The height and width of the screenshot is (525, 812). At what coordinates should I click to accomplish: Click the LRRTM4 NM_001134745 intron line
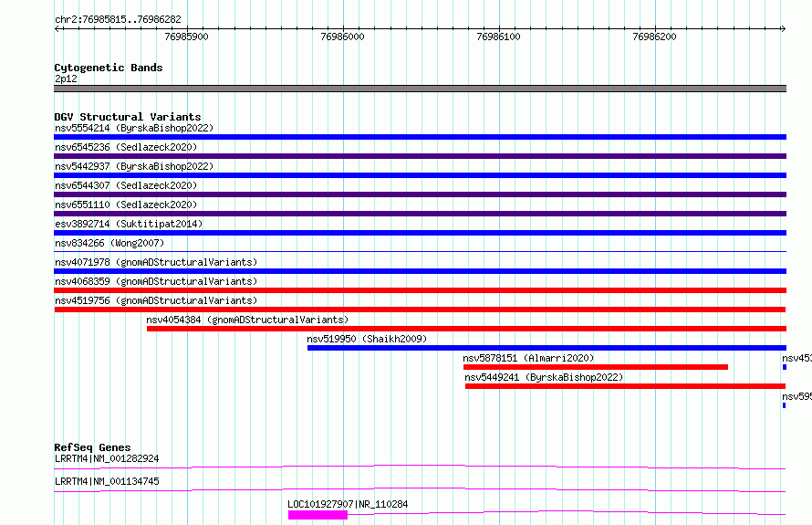420,489
